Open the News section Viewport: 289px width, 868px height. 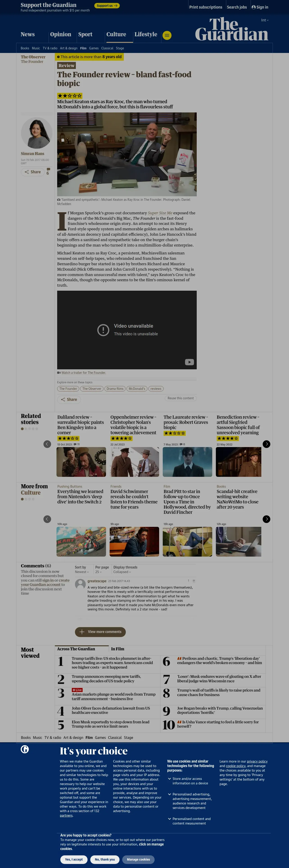click(x=28, y=34)
